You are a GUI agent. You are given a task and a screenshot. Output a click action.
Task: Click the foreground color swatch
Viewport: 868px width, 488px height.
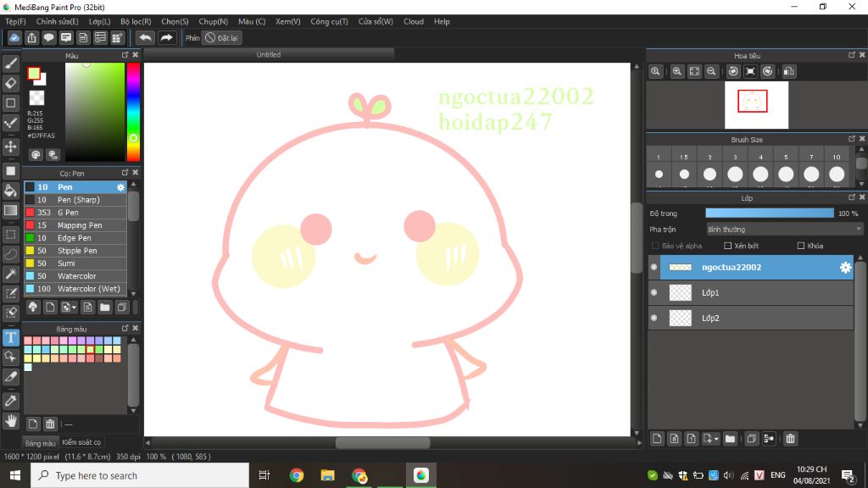tap(34, 74)
